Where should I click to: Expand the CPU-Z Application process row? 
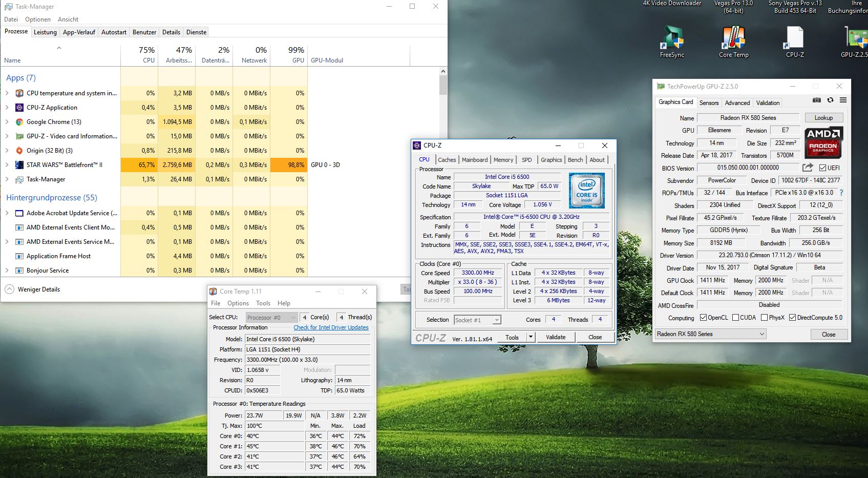(7, 108)
